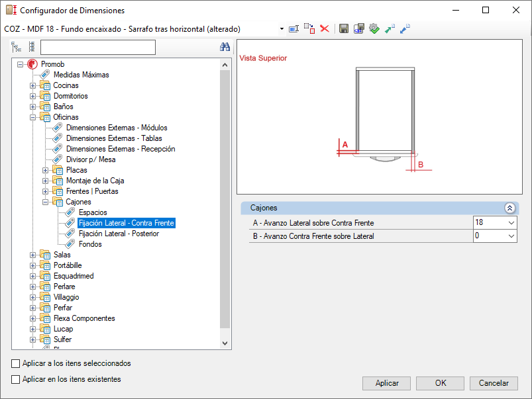Collapse the Cajones section header chevron
532x399 pixels.
[509, 208]
